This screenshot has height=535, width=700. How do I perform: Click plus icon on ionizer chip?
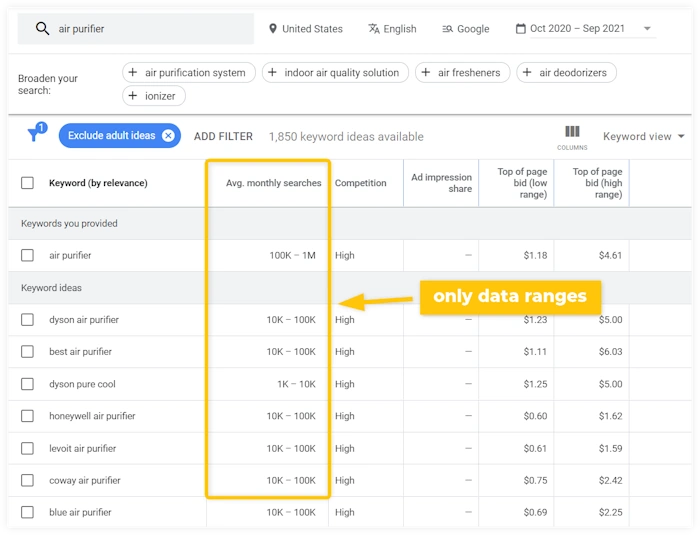(x=133, y=96)
